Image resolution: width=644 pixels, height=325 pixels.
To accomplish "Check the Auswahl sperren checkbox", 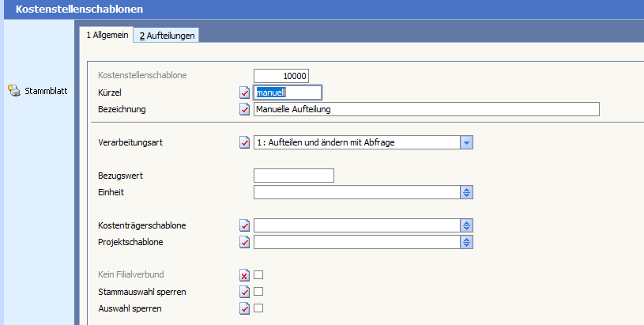I will click(x=258, y=308).
